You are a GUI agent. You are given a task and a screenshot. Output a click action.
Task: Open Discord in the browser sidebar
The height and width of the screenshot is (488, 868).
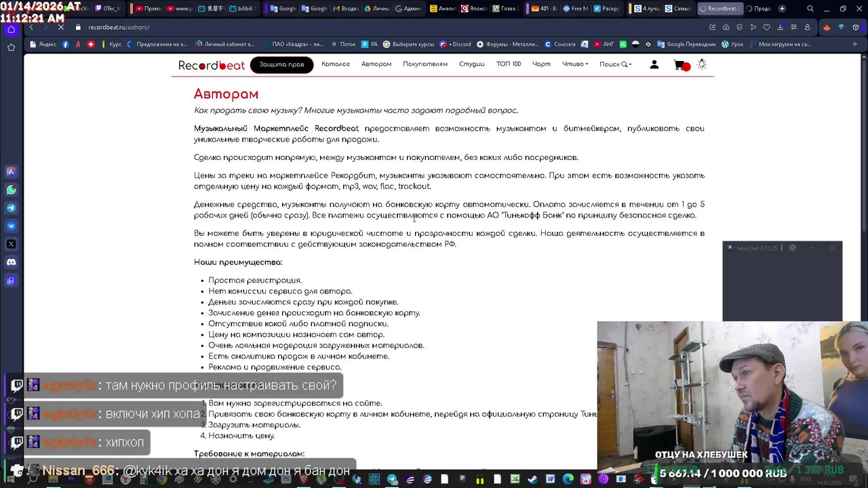point(11,262)
